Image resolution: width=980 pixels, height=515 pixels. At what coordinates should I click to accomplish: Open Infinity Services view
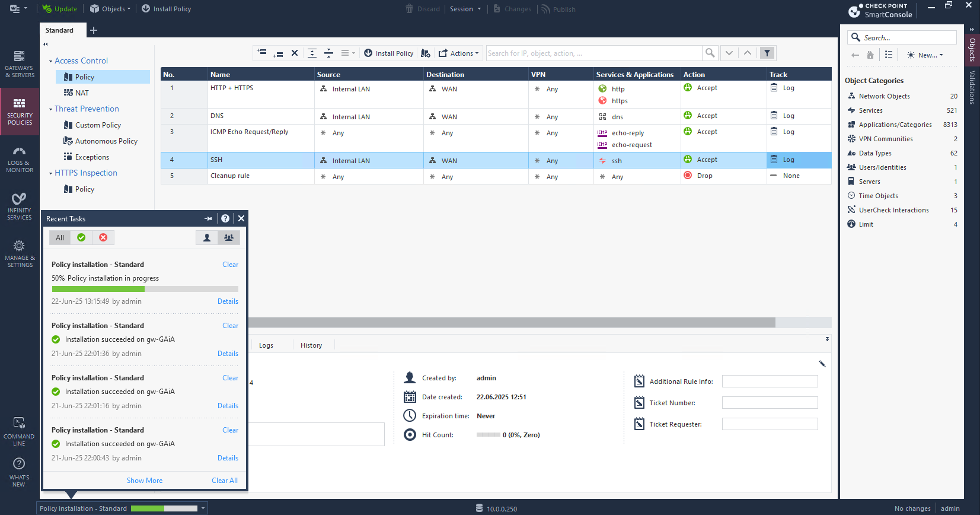[x=20, y=206]
